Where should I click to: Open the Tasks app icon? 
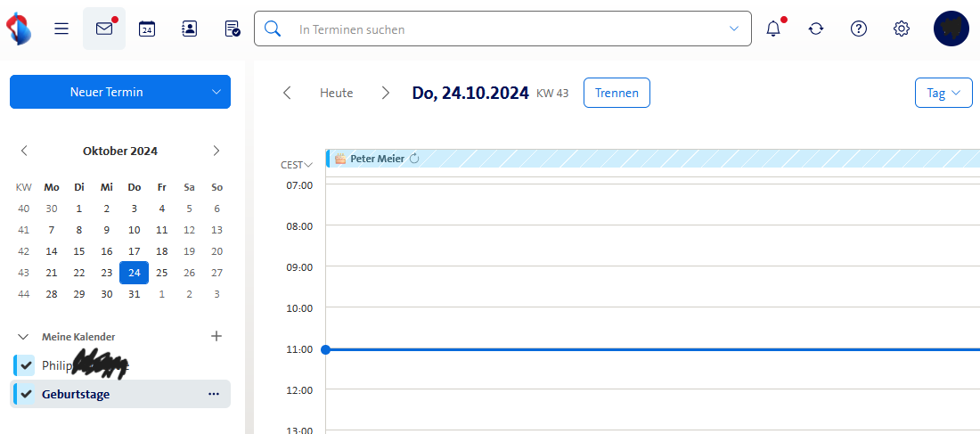coord(233,29)
